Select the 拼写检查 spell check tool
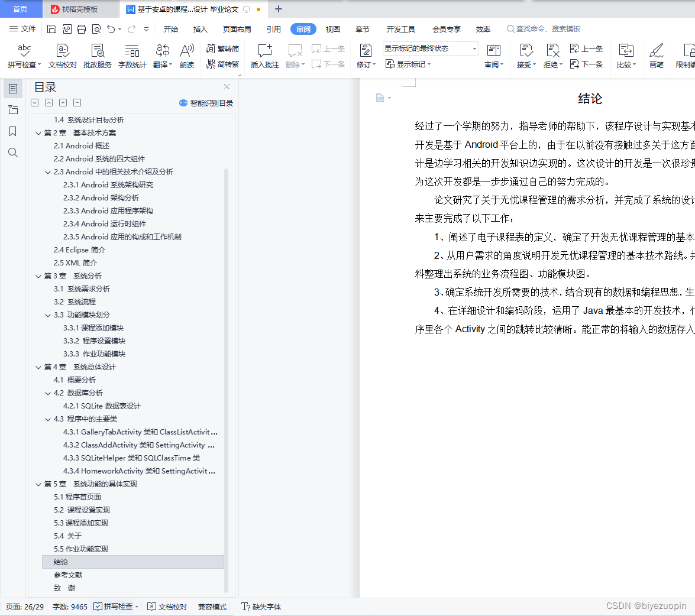 click(x=23, y=56)
